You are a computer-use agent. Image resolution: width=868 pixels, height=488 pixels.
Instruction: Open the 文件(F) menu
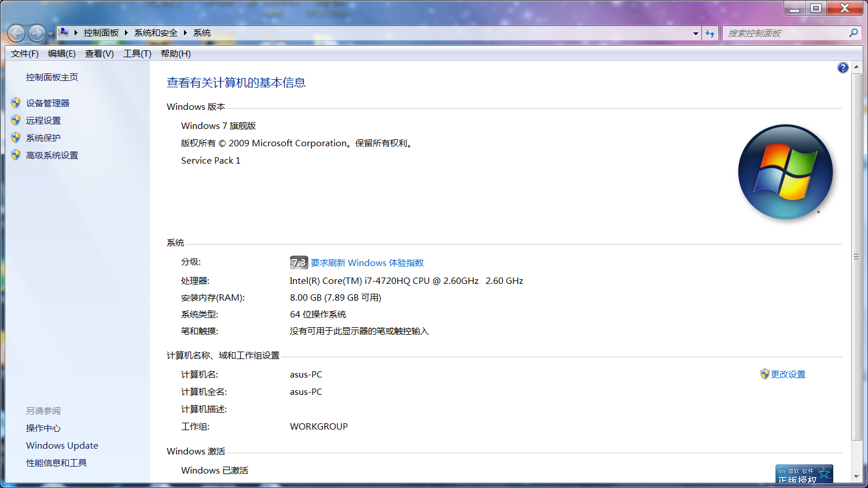coord(25,54)
